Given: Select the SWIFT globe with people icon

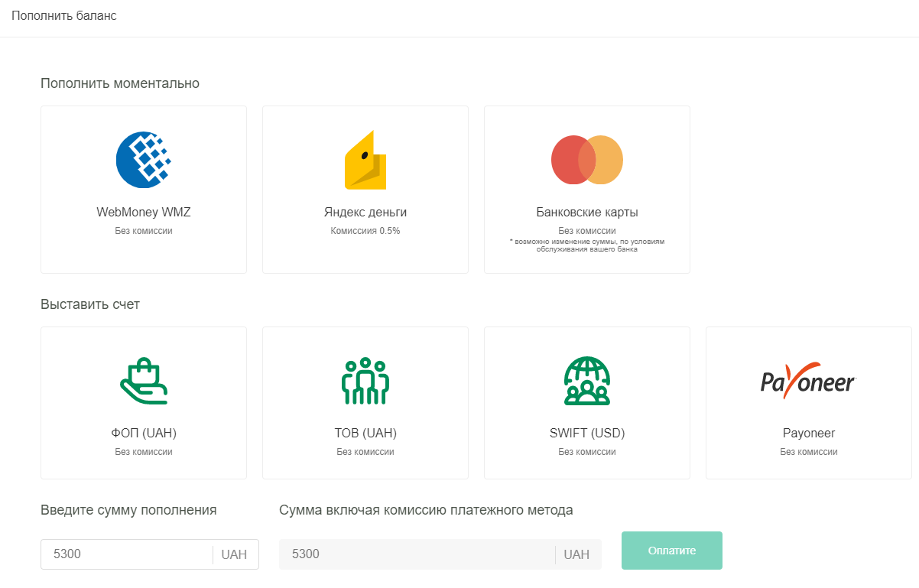Looking at the screenshot, I should (586, 381).
